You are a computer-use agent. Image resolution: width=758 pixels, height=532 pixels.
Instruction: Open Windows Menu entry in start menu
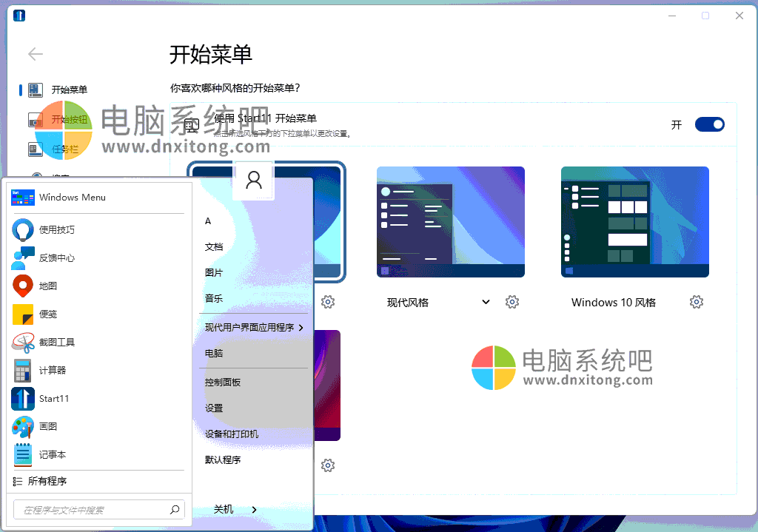click(98, 197)
